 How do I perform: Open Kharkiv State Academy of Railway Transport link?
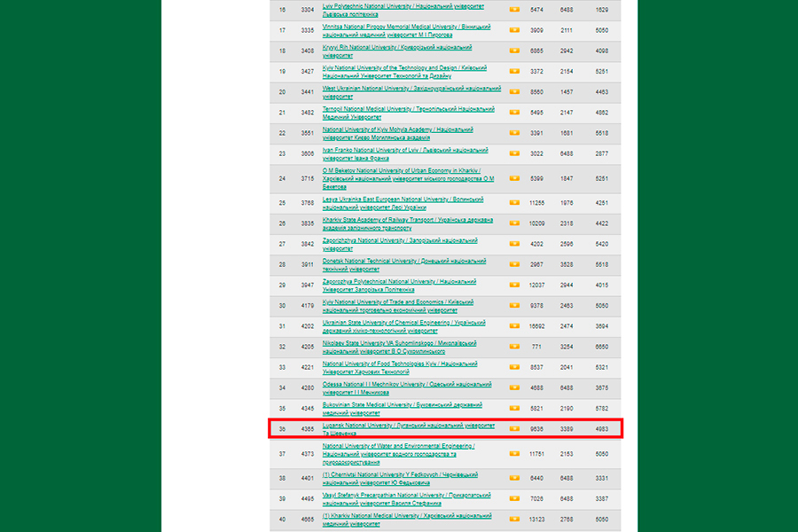(x=408, y=223)
